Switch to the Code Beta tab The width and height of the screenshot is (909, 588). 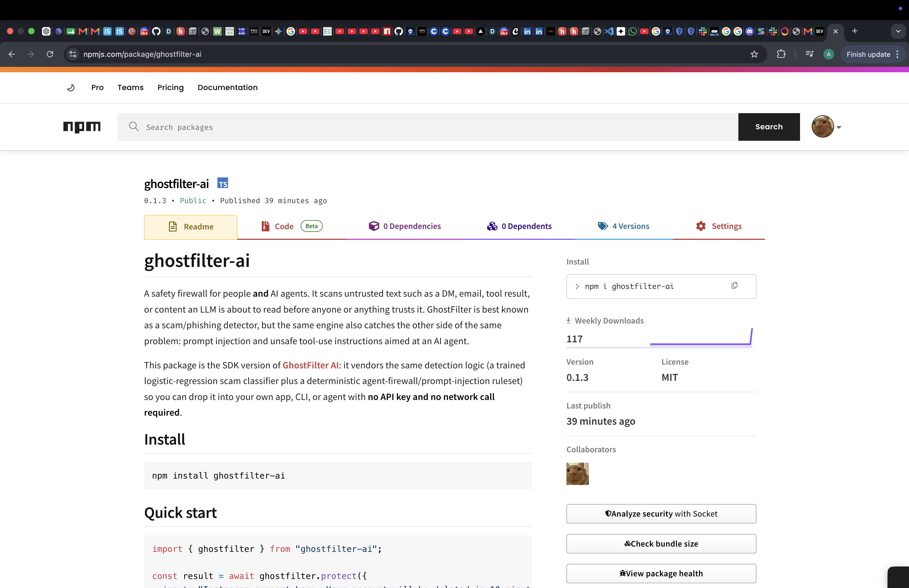pyautogui.click(x=291, y=226)
